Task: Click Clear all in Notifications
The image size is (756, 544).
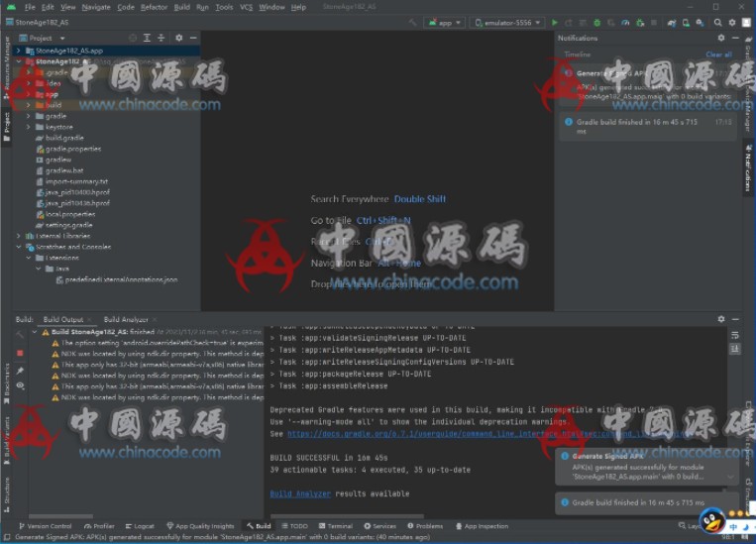Action: 718,54
